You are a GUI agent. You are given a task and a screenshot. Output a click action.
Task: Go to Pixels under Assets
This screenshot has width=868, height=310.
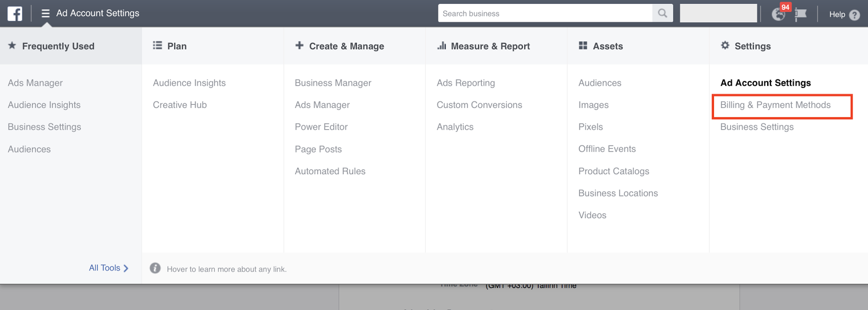[590, 127]
